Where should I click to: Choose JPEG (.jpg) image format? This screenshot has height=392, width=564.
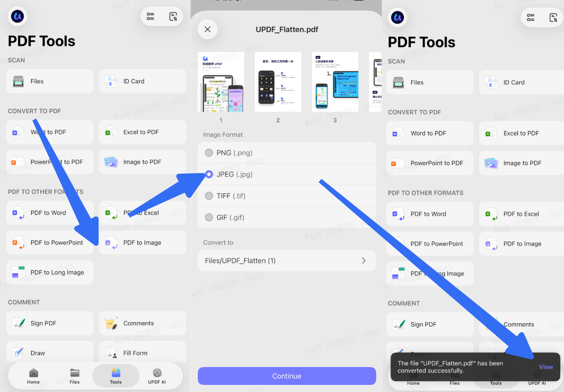coord(287,174)
